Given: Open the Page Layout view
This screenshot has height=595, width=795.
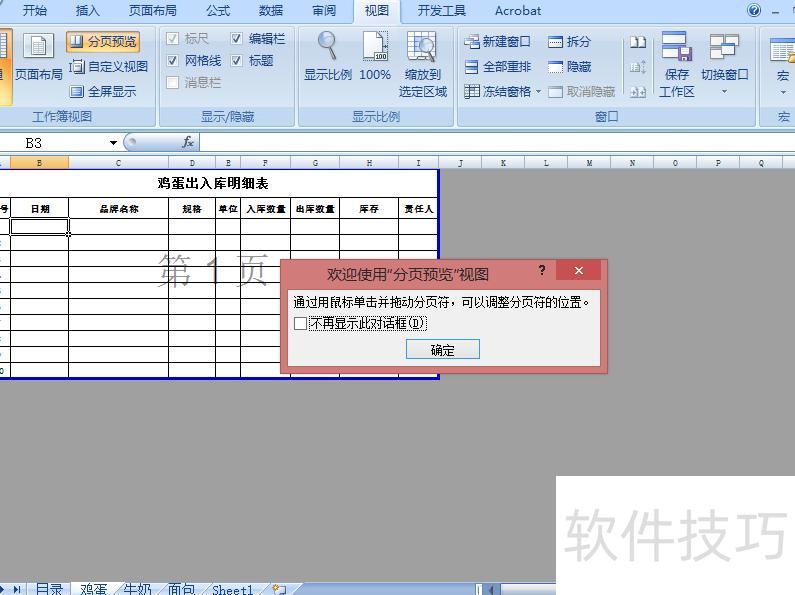Looking at the screenshot, I should (x=39, y=57).
